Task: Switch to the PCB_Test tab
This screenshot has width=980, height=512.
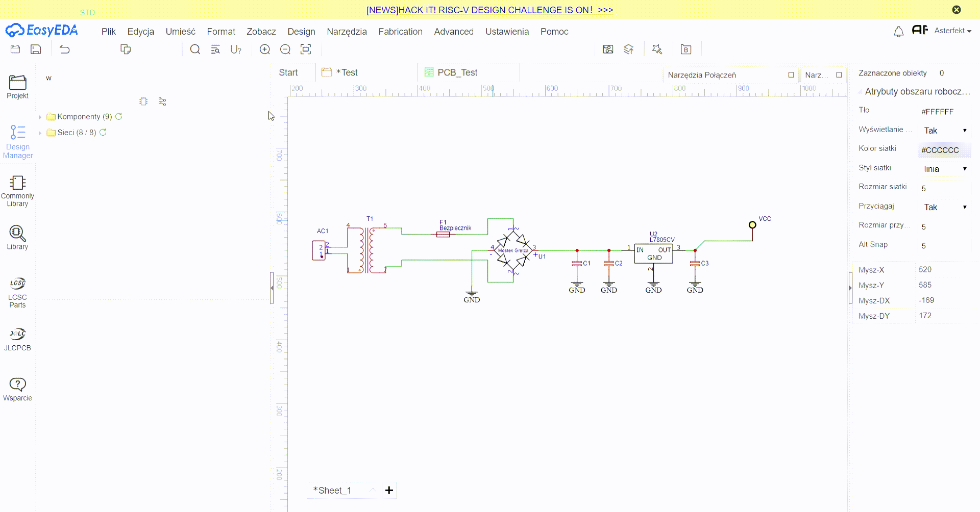Action: 457,72
